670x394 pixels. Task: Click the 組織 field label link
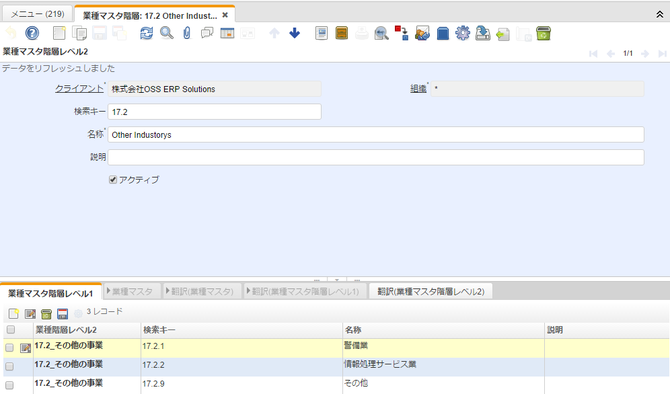click(x=418, y=88)
